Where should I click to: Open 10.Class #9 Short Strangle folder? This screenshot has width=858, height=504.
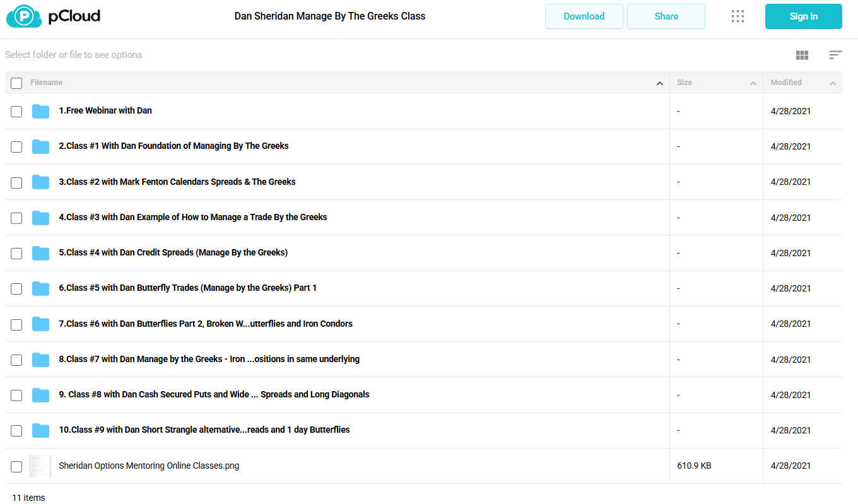[x=204, y=430]
